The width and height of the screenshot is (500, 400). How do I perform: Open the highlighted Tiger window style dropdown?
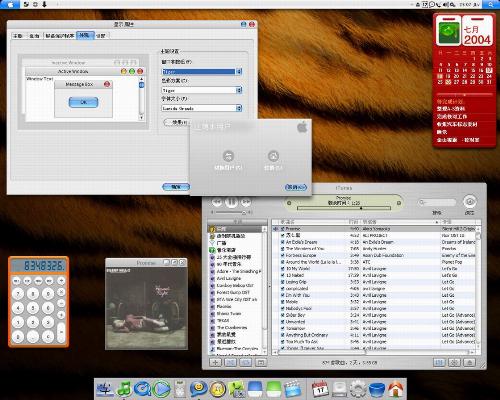[202, 72]
